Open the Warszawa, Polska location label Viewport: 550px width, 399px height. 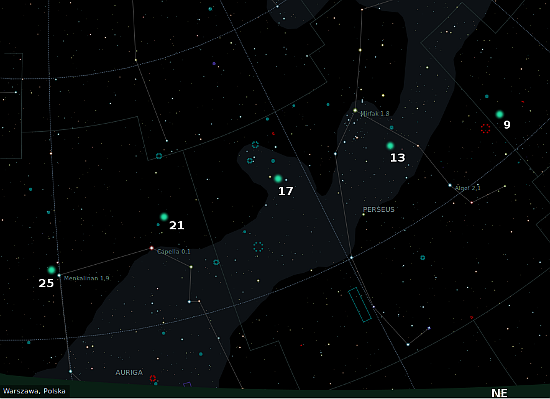tap(34, 391)
